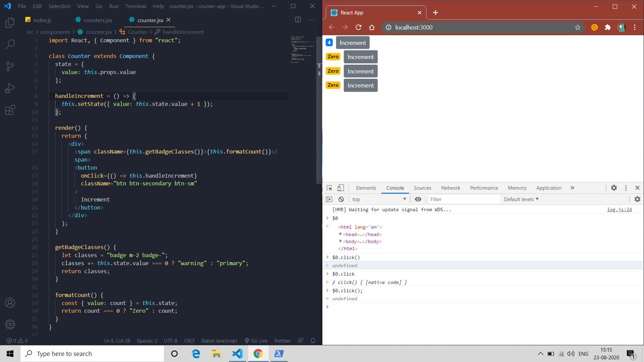The height and width of the screenshot is (362, 644).
Task: Change the UTF-8 file encoding
Action: click(171, 341)
